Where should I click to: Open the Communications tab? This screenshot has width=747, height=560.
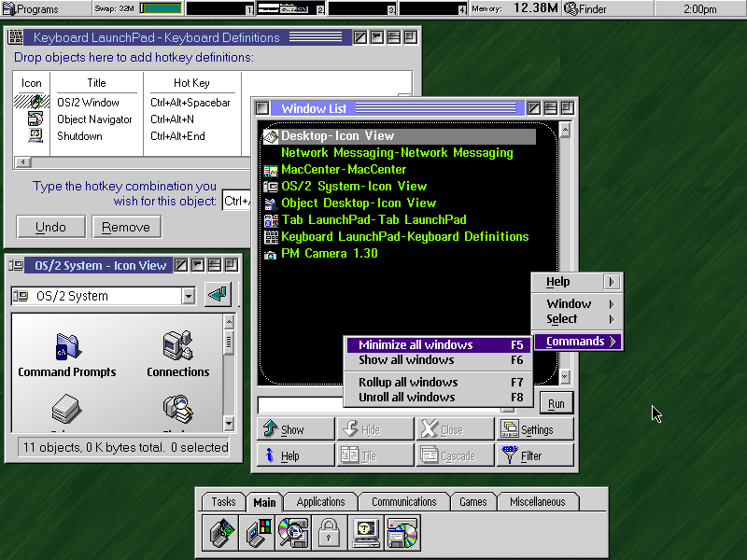point(404,502)
